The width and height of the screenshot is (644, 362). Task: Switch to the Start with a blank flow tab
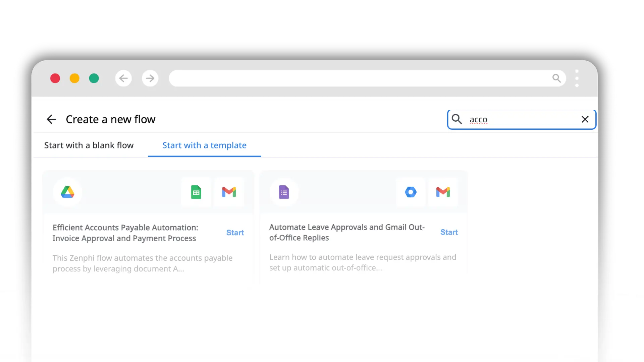point(89,145)
